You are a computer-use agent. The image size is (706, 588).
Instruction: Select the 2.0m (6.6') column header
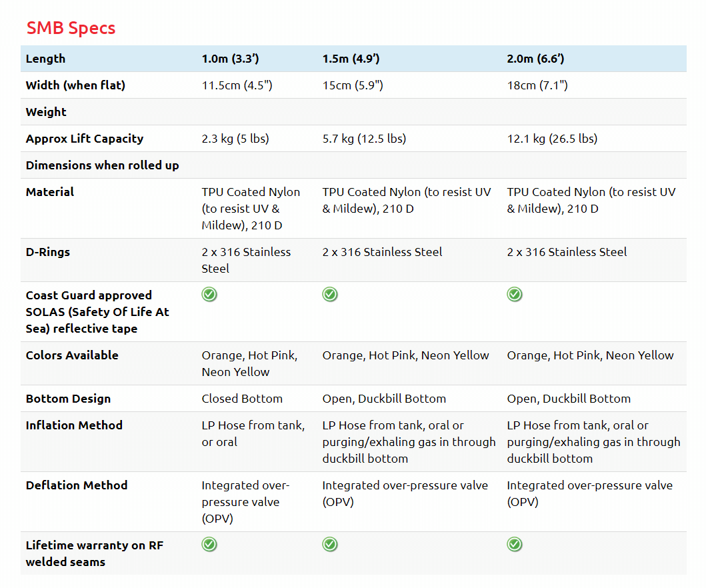(x=535, y=59)
